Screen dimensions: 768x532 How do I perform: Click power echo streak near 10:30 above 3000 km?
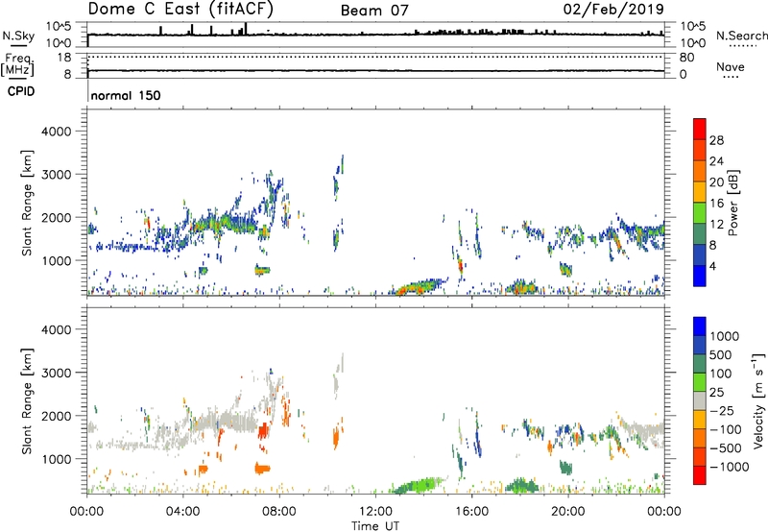[x=341, y=164]
